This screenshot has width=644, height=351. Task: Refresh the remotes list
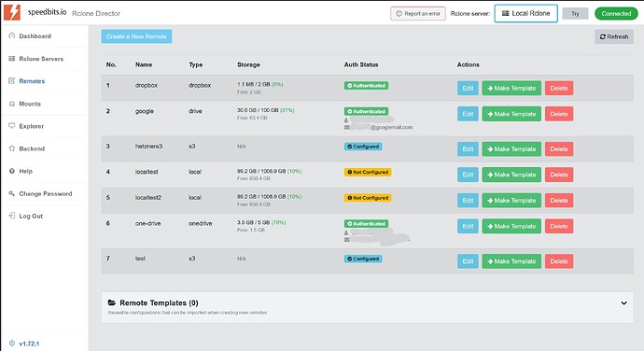coord(614,36)
